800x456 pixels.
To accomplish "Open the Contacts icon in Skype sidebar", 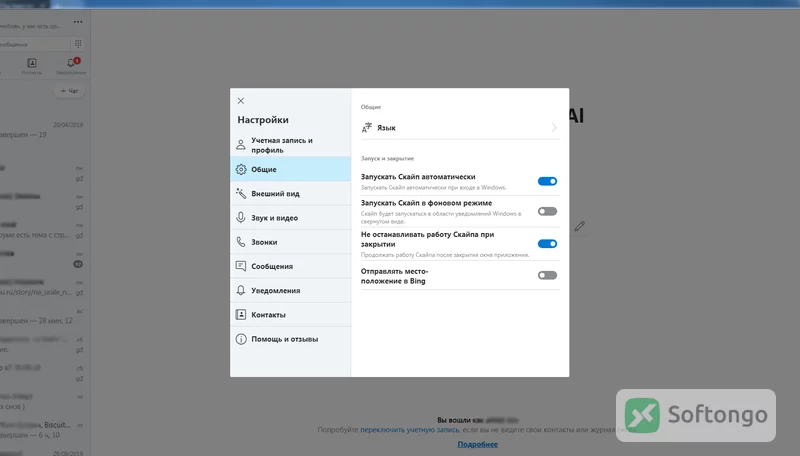I will click(32, 65).
